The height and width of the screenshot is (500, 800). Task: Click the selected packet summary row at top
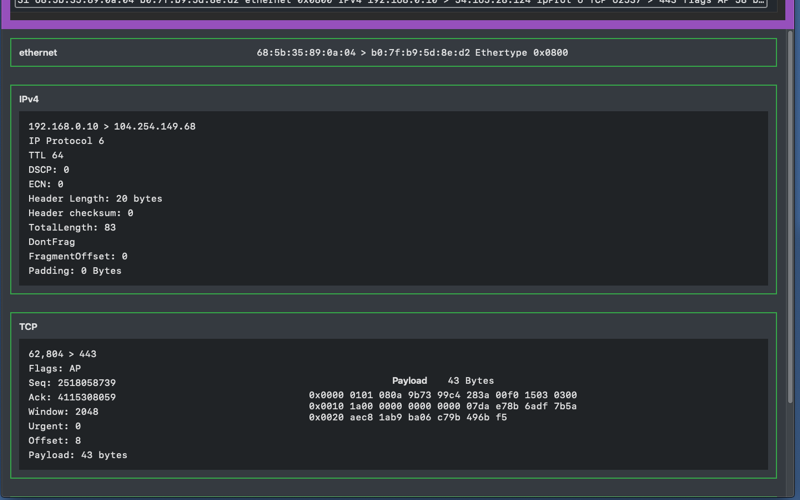[x=391, y=3]
